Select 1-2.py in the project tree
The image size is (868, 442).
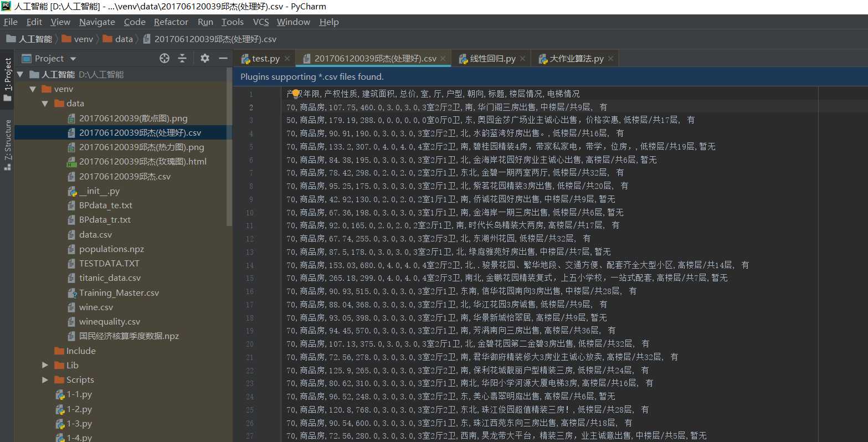click(x=79, y=409)
